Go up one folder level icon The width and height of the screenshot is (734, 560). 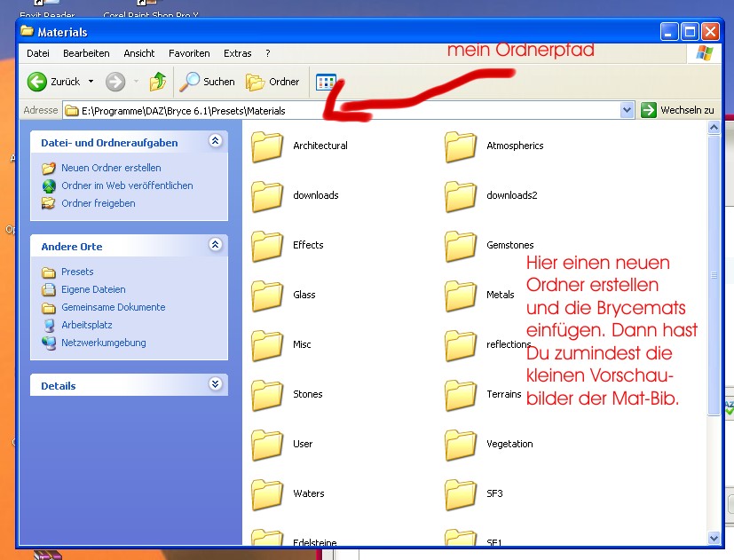click(x=158, y=82)
